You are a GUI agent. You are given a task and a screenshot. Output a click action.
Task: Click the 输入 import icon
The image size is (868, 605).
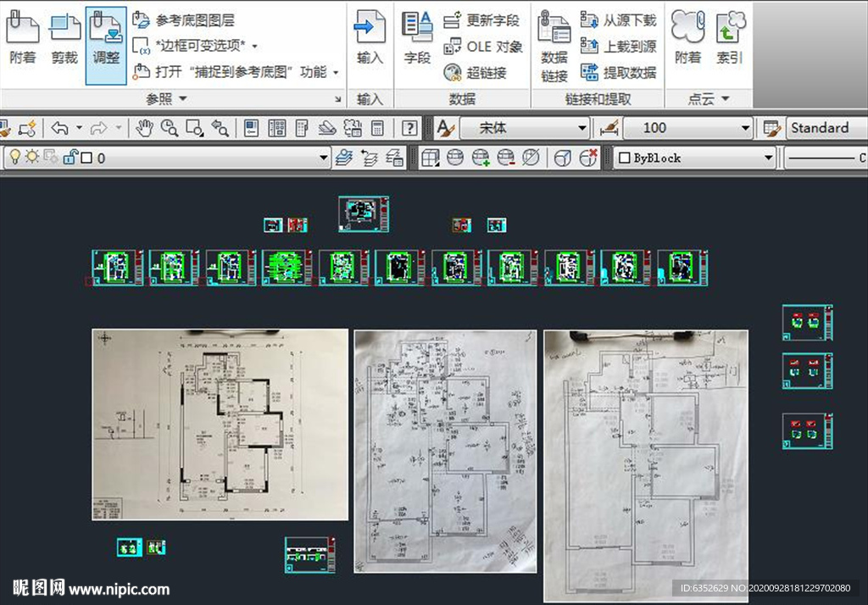[x=370, y=36]
